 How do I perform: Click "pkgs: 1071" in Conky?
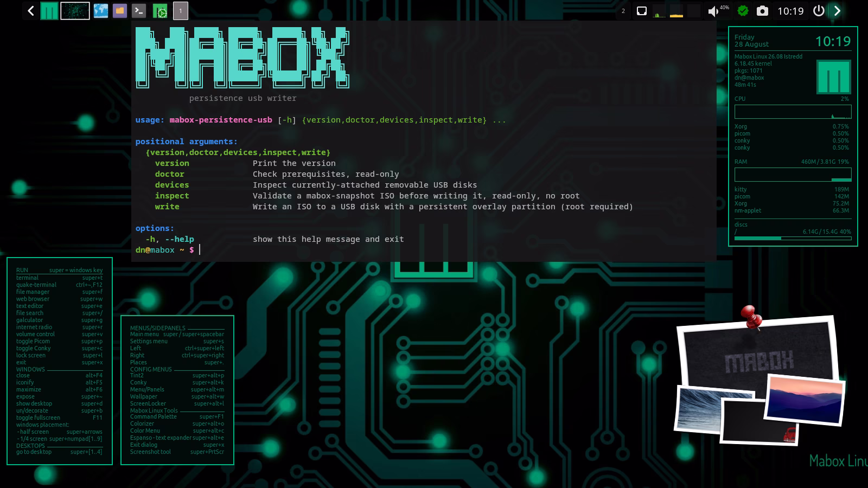(x=748, y=70)
